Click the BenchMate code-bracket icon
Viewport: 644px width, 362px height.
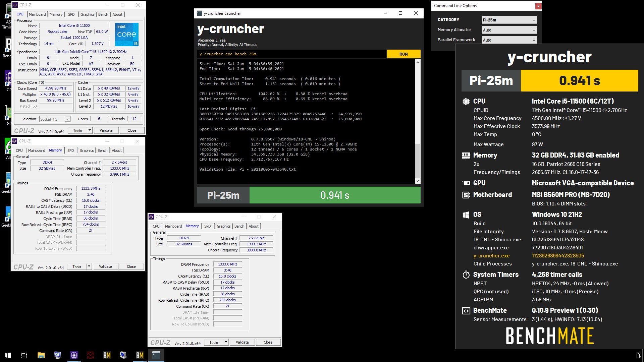[x=466, y=310]
